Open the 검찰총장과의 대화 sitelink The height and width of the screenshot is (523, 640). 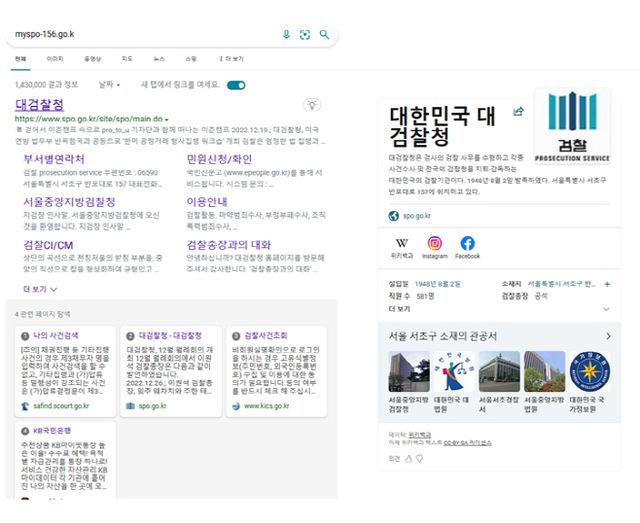tap(229, 245)
